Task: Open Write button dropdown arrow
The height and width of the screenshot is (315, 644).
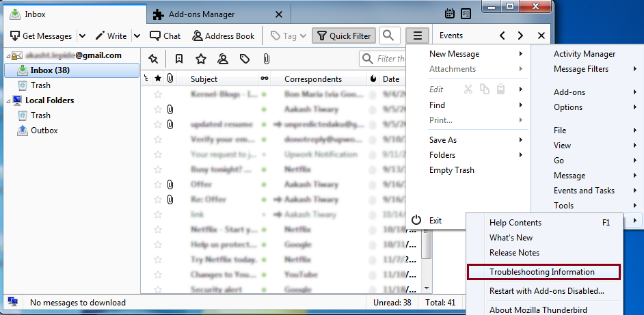Action: coord(137,36)
